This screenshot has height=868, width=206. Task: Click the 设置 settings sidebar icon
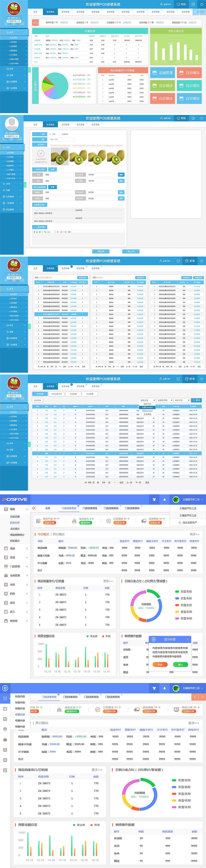tap(6, 602)
